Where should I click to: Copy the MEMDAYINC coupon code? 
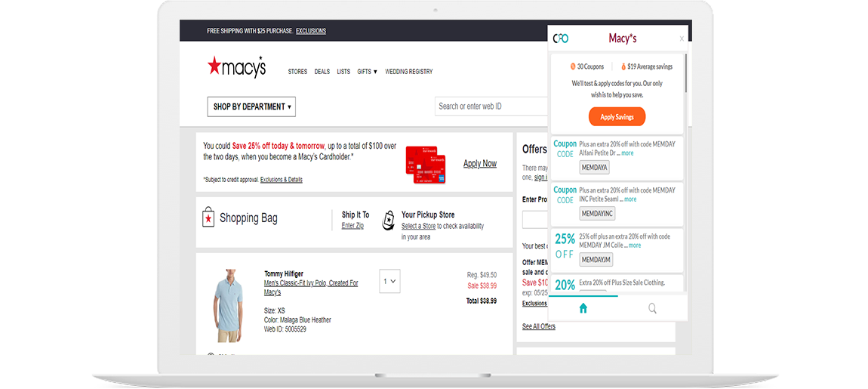tap(597, 213)
